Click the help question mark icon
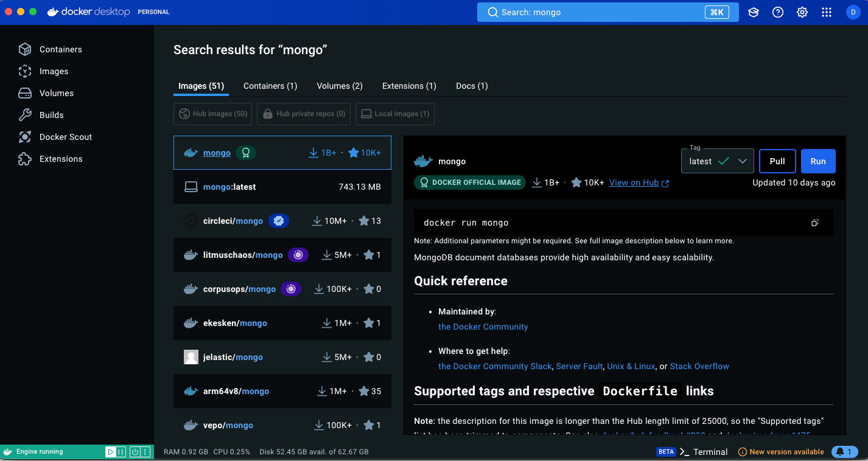The height and width of the screenshot is (461, 868). coord(778,12)
